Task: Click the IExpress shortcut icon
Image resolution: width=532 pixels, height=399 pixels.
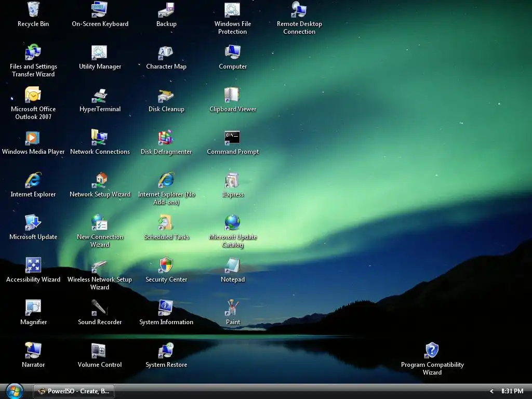Action: point(232,180)
